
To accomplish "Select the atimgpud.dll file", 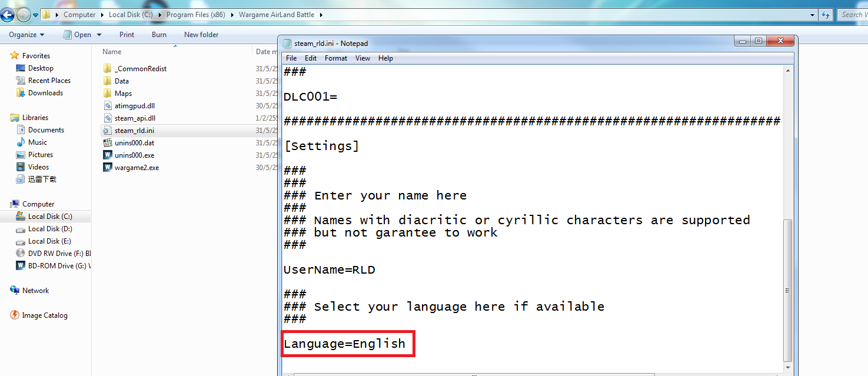I will 135,106.
